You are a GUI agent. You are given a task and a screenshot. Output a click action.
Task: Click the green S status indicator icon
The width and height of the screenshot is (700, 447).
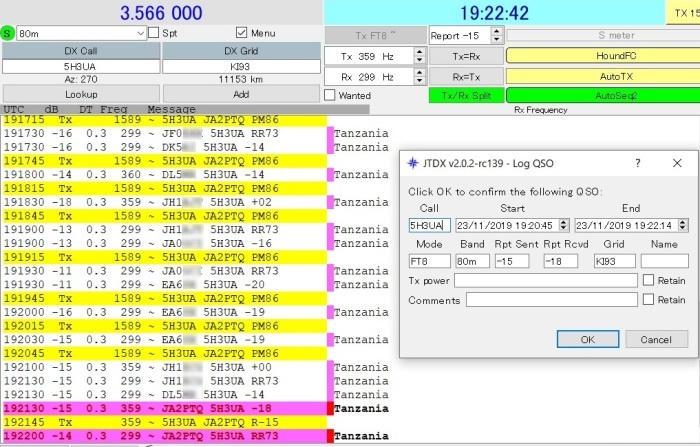[8, 33]
